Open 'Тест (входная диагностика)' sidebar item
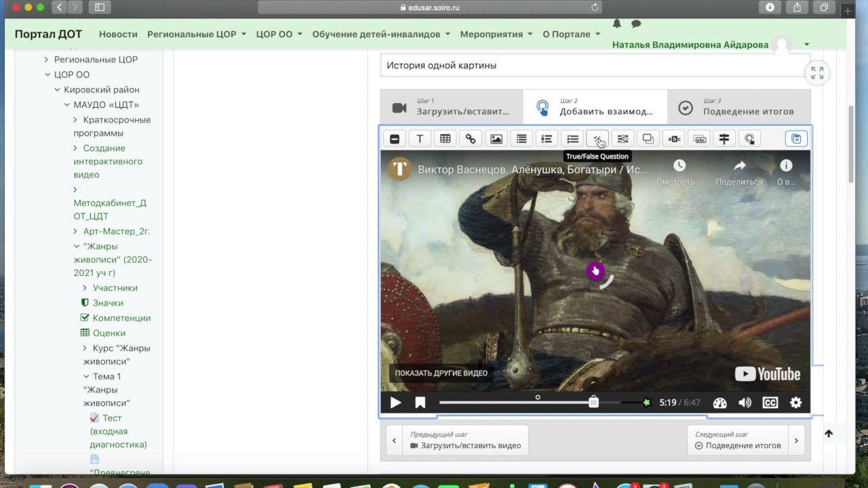The height and width of the screenshot is (488, 868). [x=118, y=431]
